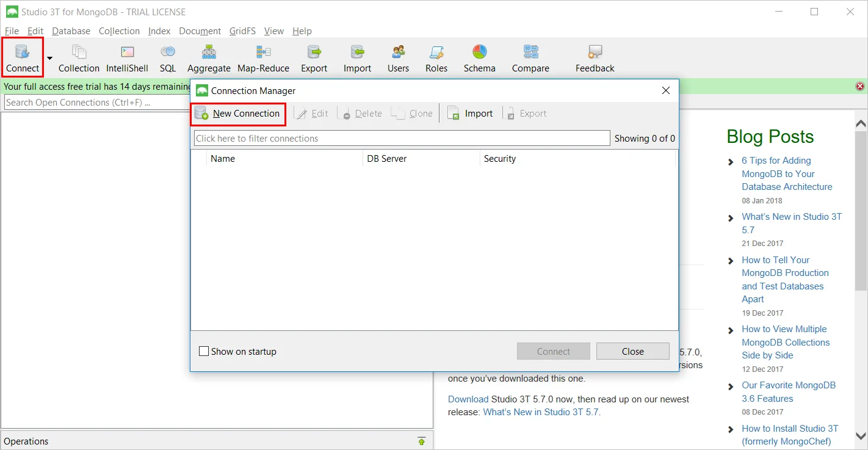868x450 pixels.
Task: Open 'How to Tell Your MongoDB Production' post
Action: click(785, 280)
